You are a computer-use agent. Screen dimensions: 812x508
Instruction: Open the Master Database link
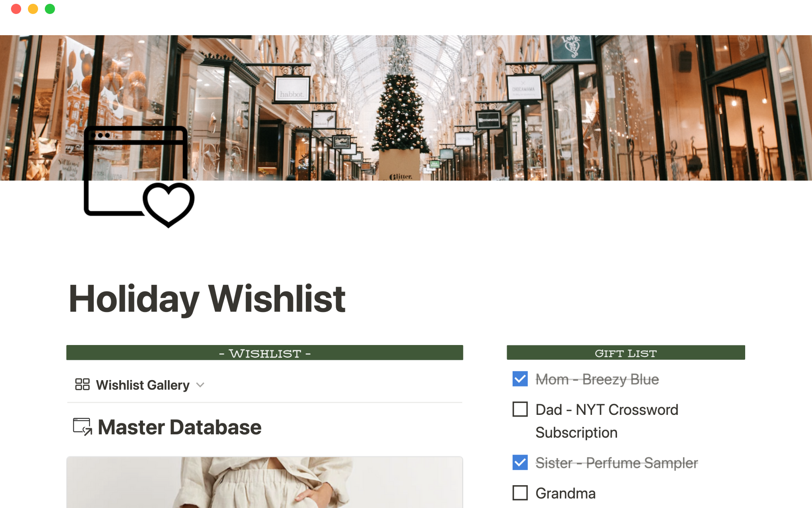pyautogui.click(x=179, y=427)
